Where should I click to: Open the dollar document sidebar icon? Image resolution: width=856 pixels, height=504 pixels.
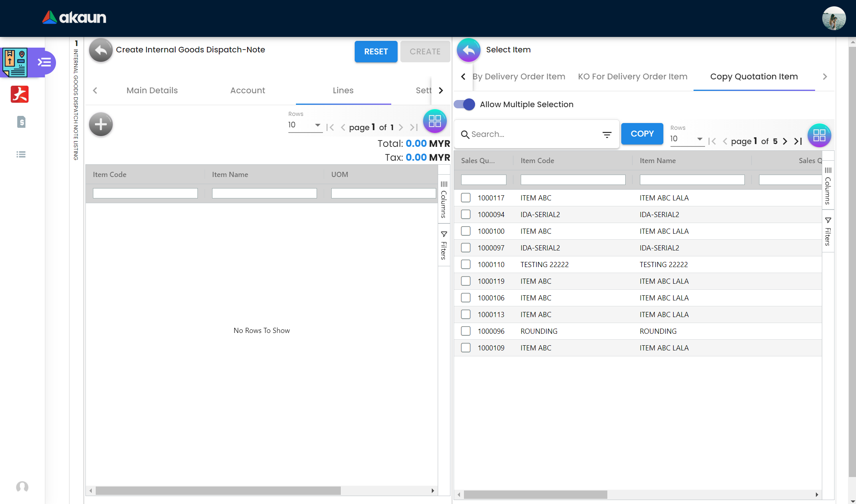21,122
